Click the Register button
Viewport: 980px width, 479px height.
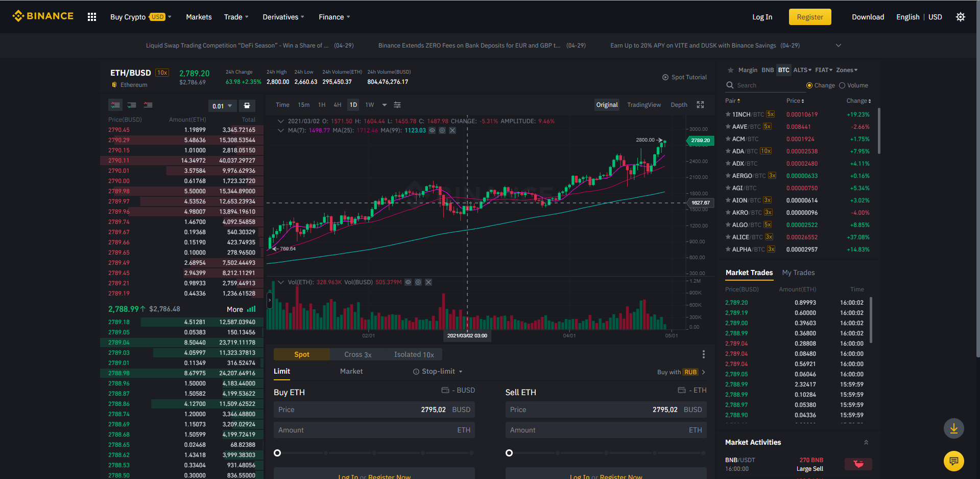(810, 17)
